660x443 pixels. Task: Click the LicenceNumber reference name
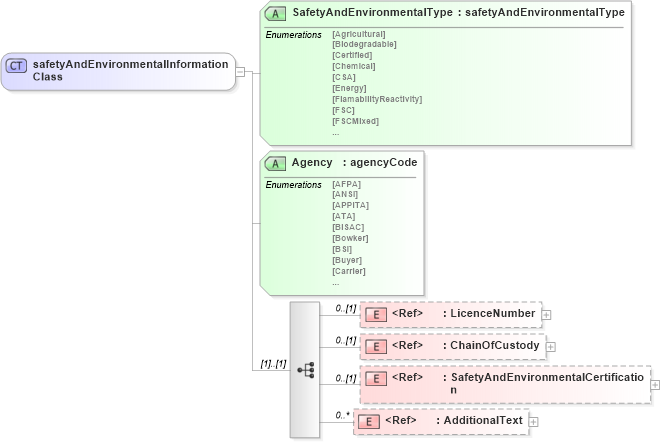492,314
